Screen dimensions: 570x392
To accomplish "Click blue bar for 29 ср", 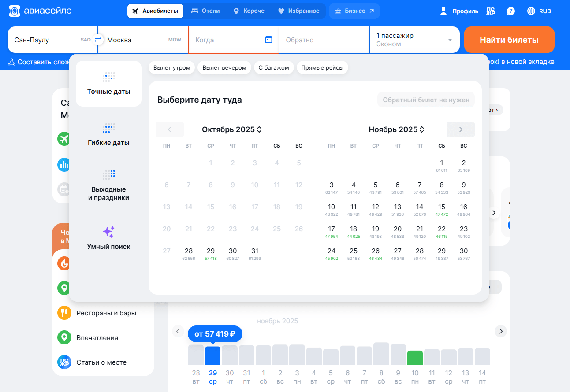I will tap(213, 355).
